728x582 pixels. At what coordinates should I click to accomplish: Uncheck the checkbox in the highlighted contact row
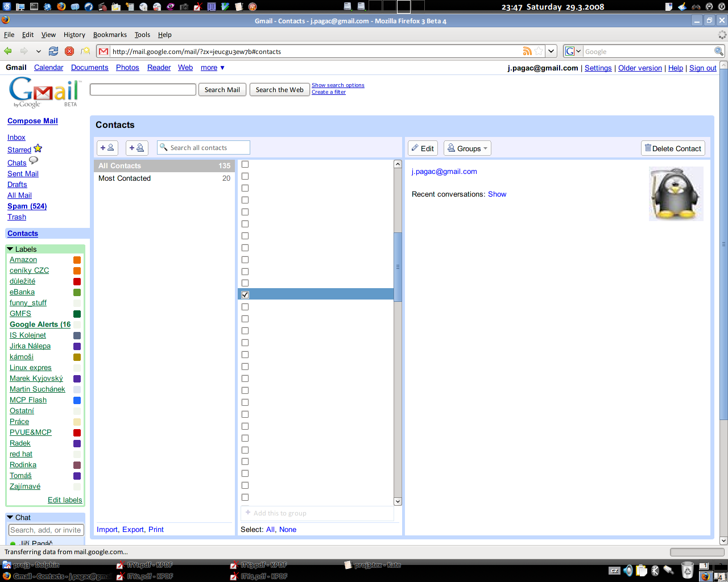point(245,295)
